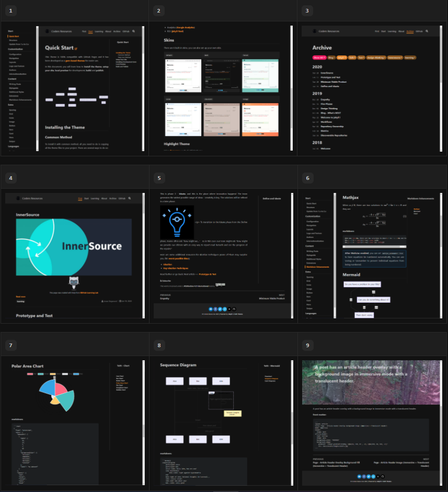The image size is (448, 492).
Task: Open Minimum Viable Product post in Archive
Action: tap(334, 82)
